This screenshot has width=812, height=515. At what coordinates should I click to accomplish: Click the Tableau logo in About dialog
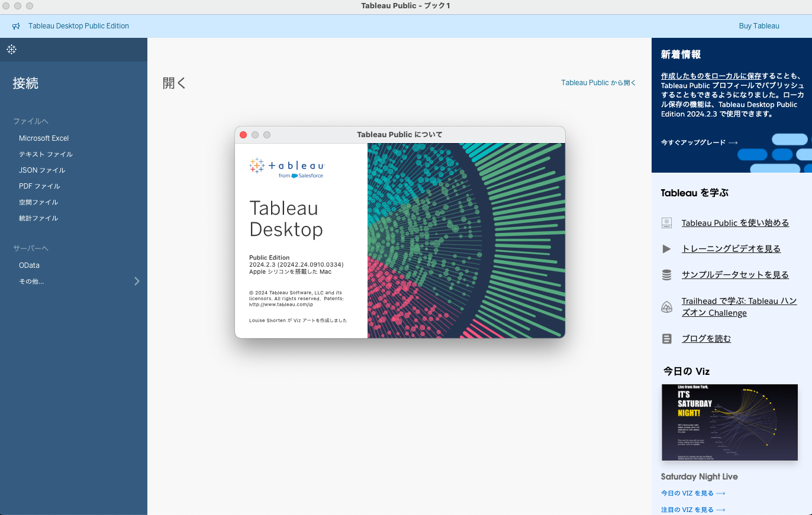point(287,167)
